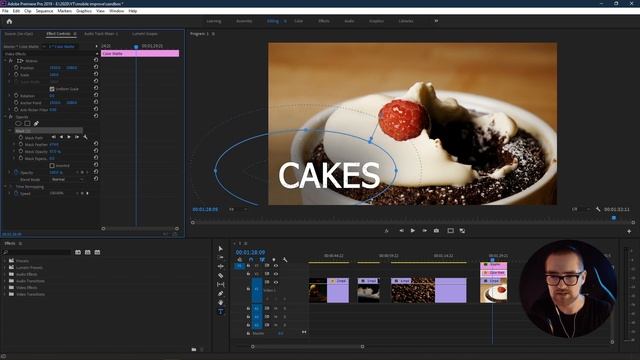
Task: Export frame with the camera icon
Action: point(436,231)
